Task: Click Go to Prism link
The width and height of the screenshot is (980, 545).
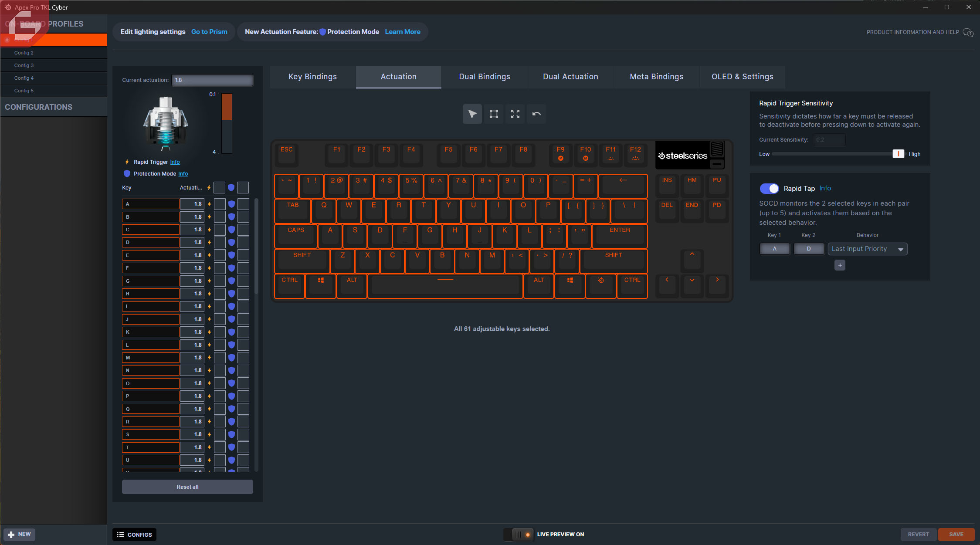Action: pos(209,32)
